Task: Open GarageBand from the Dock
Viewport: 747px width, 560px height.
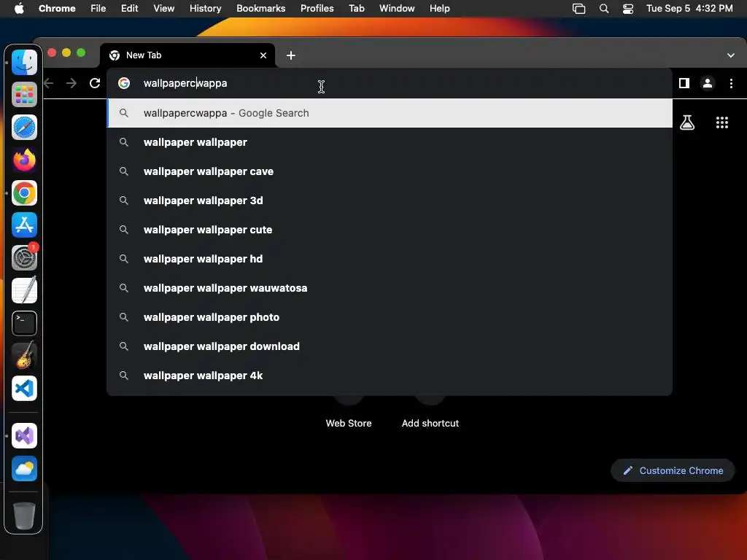Action: pyautogui.click(x=24, y=355)
